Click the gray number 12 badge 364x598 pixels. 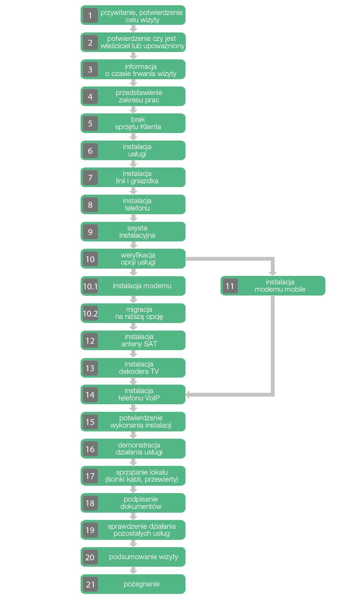pyautogui.click(x=90, y=340)
